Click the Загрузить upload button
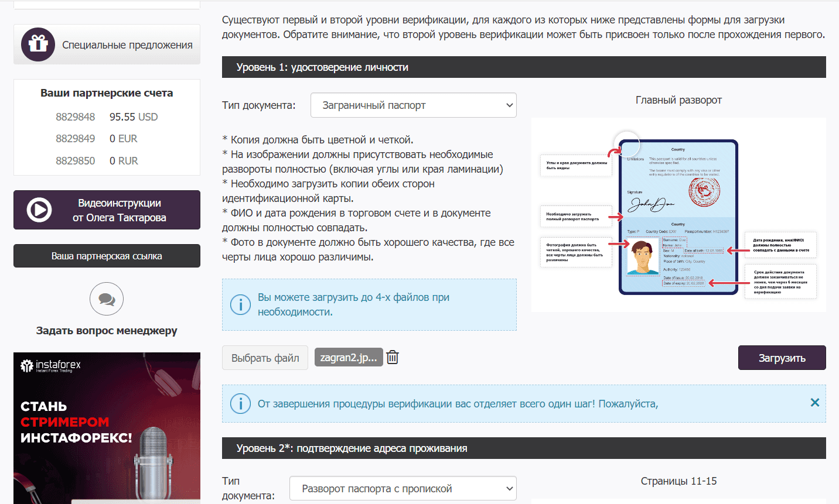Viewport: 839px width, 504px height. 782,358
